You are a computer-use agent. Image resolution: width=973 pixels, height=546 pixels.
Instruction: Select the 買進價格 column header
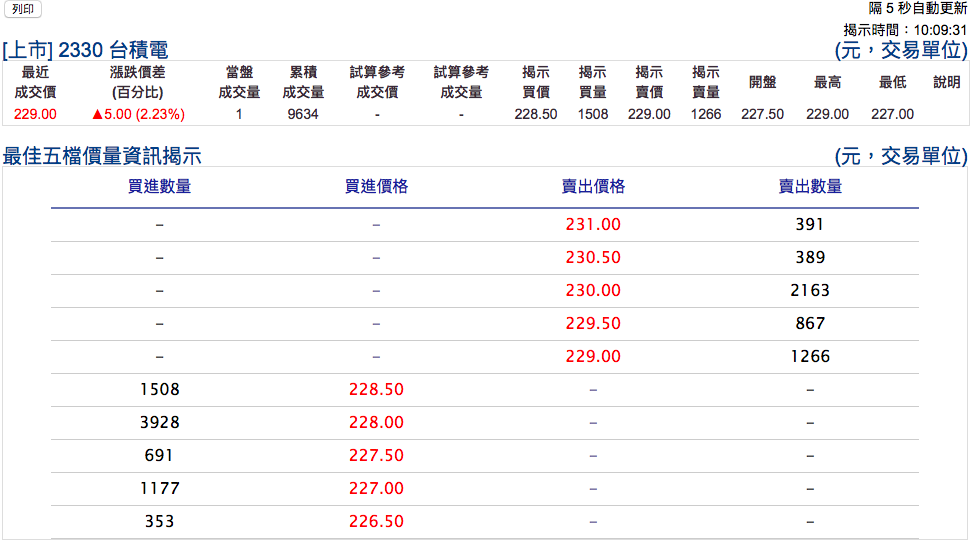[x=376, y=186]
